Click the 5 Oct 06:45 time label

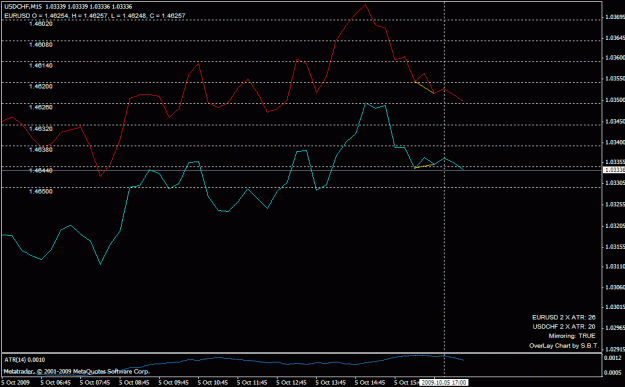click(x=56, y=383)
